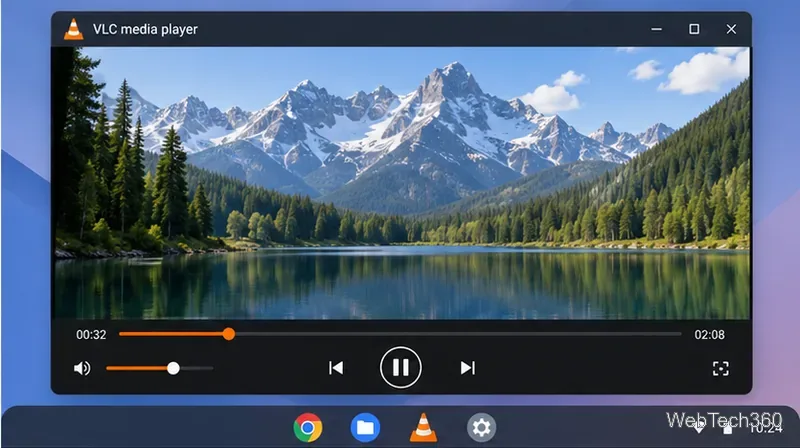Skip to the next track
Image resolution: width=800 pixels, height=448 pixels.
[467, 368]
